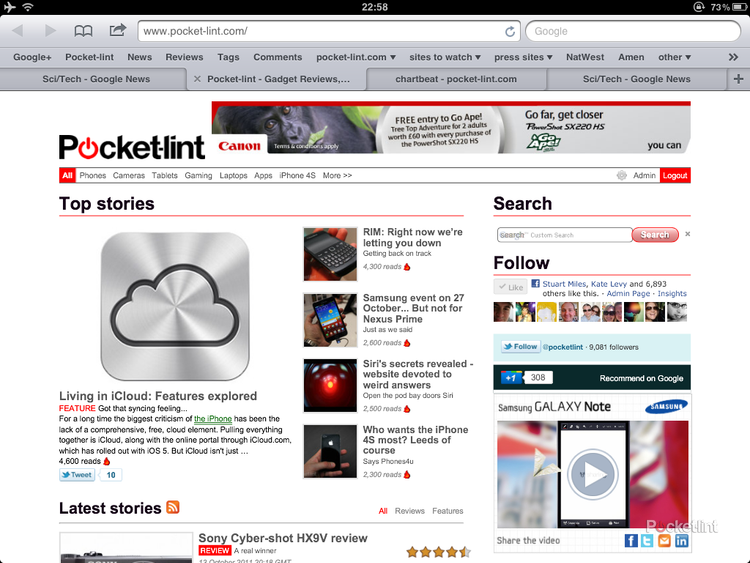Expand the sites to watch bookmark folder
The height and width of the screenshot is (563, 750).
445,57
